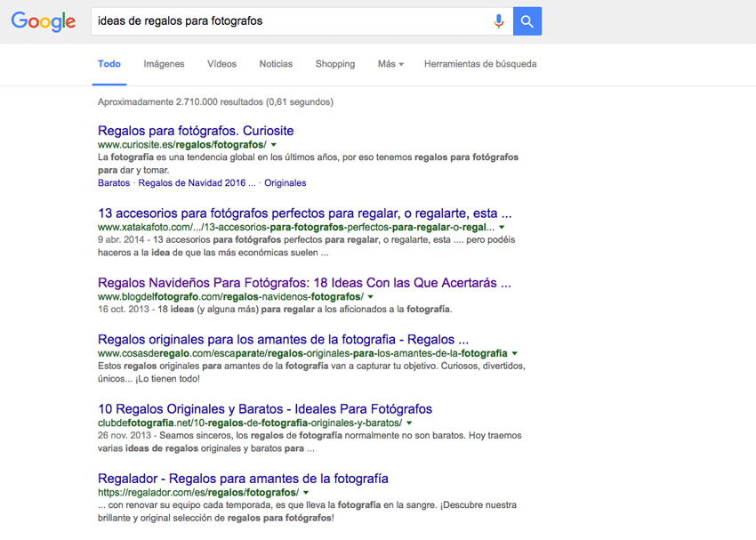Open 'Regalador - Regalos para amantes' result

(243, 479)
